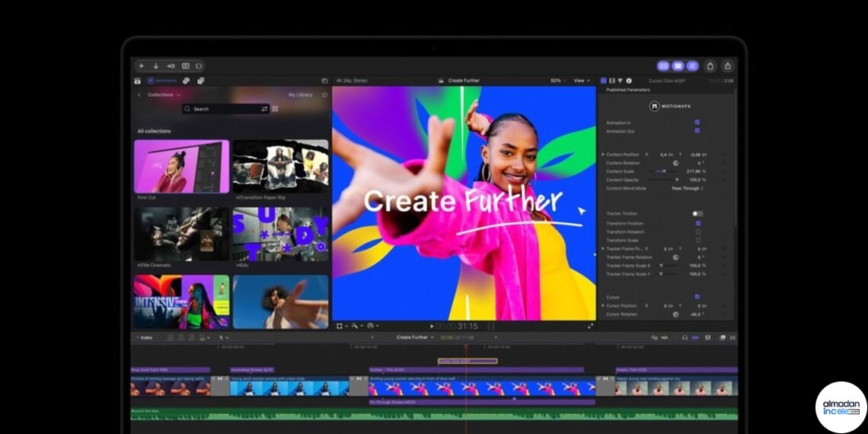Open the titles and generators sidebar icon

pos(200,81)
